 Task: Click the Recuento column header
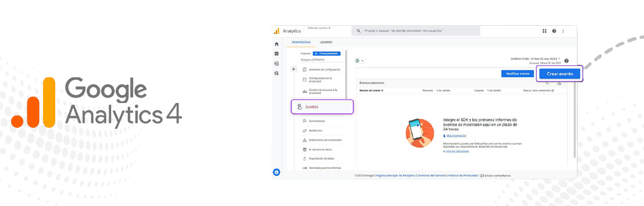[428, 91]
